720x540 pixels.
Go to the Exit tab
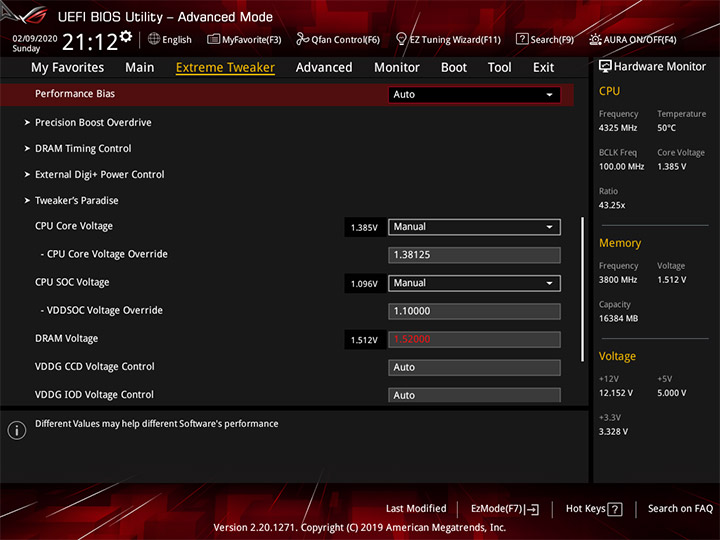click(543, 68)
